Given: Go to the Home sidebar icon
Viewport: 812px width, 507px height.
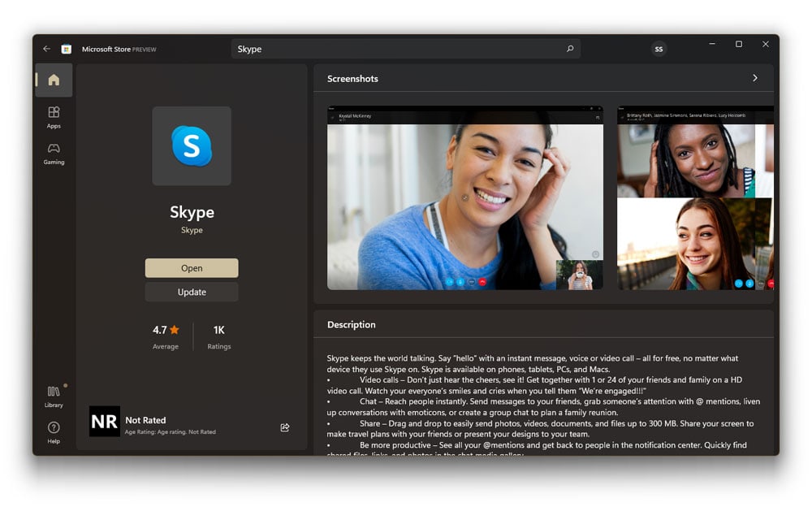Looking at the screenshot, I should 54,80.
